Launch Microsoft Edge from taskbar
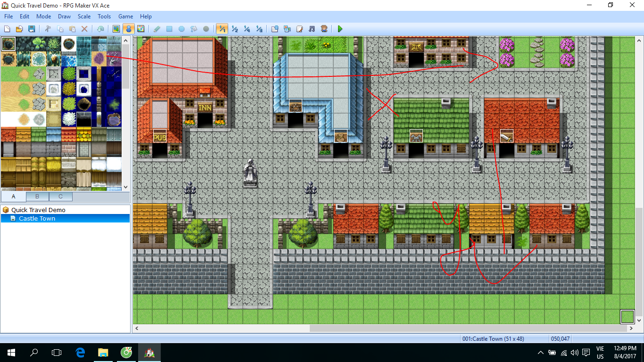This screenshot has height=362, width=644. 80,353
